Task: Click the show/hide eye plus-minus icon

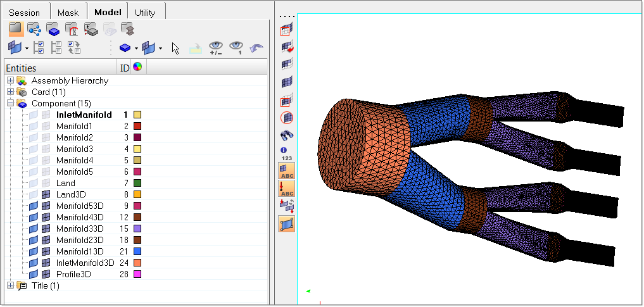Action: coord(217,48)
